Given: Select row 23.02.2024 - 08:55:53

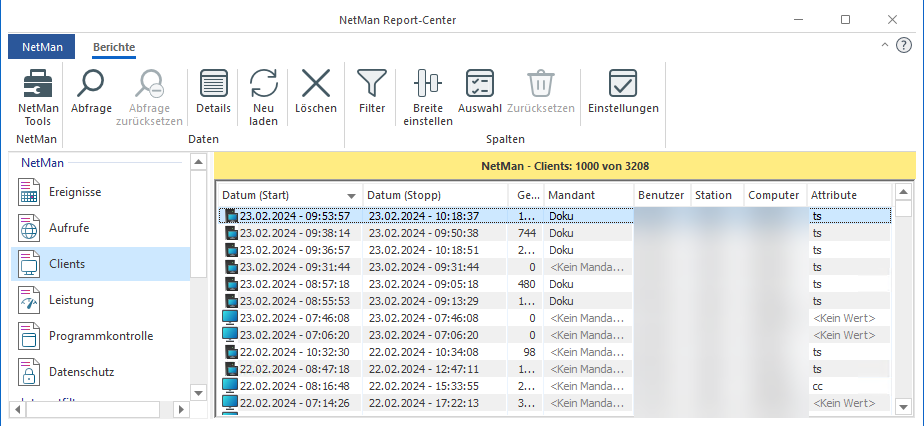Looking at the screenshot, I should [555, 301].
